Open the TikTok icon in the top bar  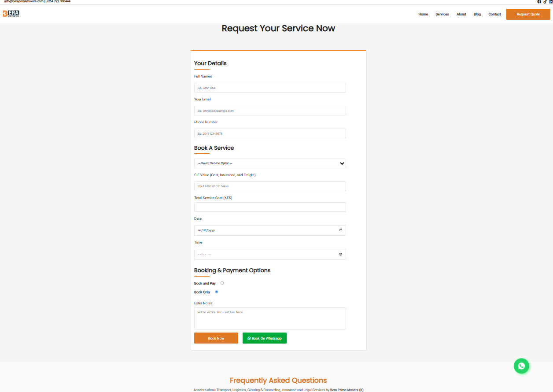click(x=545, y=2)
